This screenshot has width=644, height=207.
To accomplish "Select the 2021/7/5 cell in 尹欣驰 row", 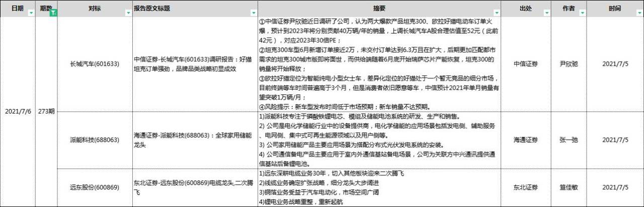I will [616, 64].
